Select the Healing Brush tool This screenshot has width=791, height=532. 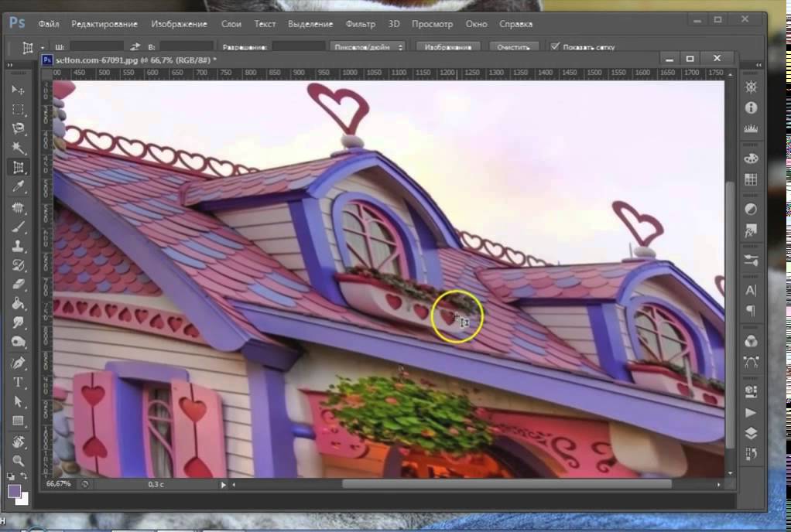click(x=18, y=207)
